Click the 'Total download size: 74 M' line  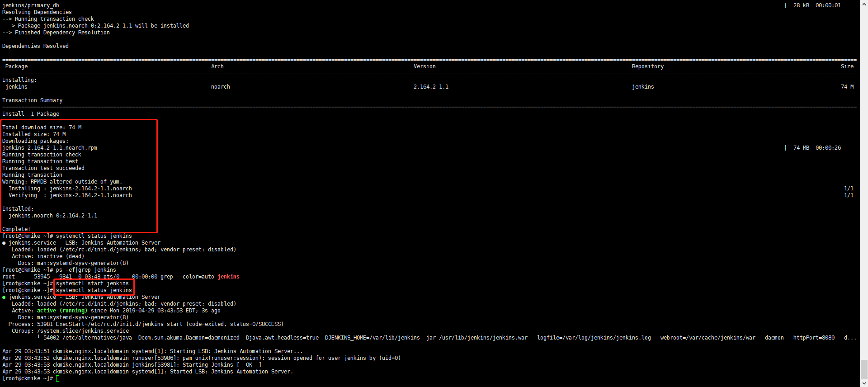(x=42, y=127)
